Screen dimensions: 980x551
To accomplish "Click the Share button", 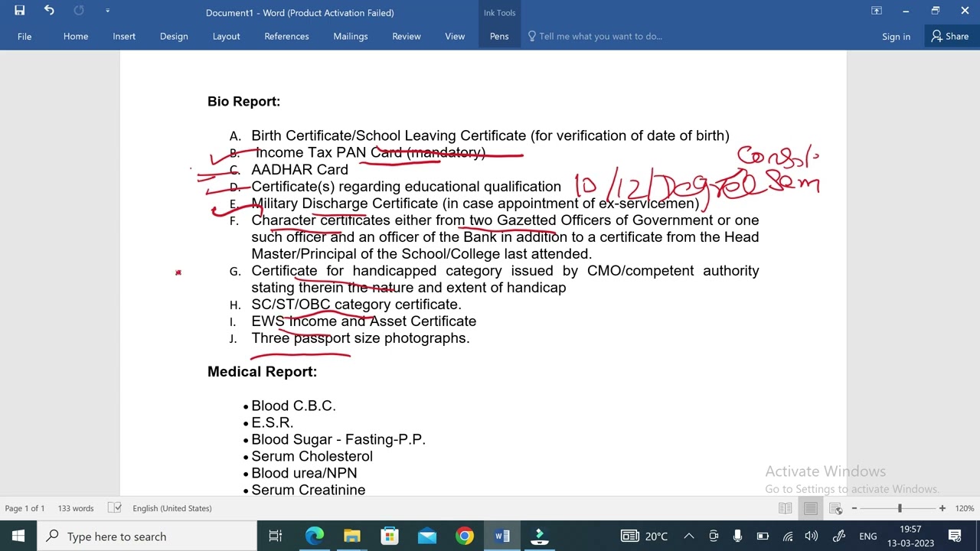I will 949,36.
